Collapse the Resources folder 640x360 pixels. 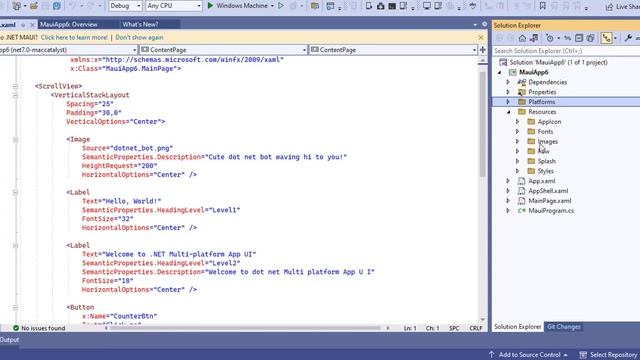pos(508,112)
